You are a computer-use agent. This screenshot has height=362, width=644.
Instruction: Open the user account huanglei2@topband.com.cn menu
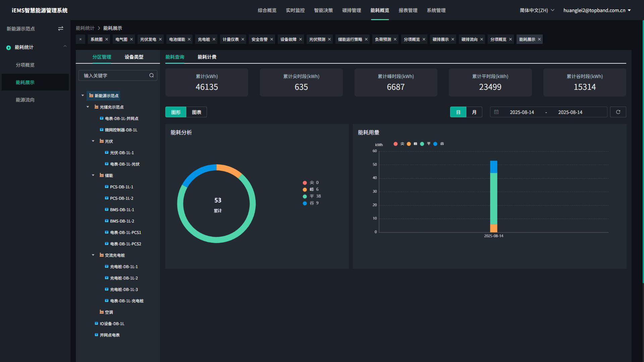click(x=597, y=10)
